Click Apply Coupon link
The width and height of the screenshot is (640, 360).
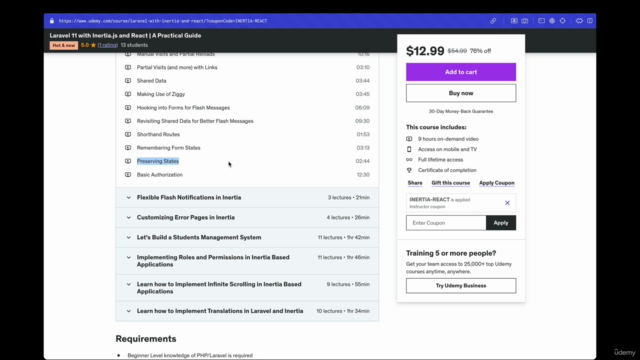497,183
